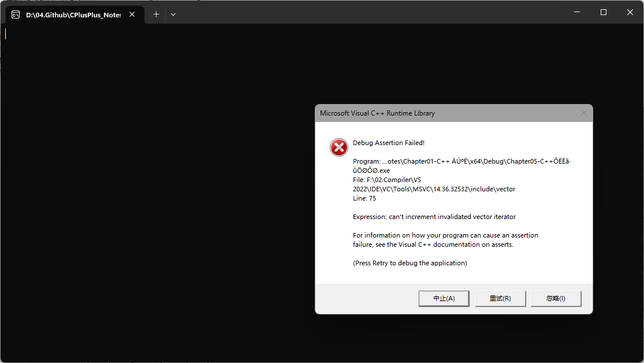Viewport: 644px width, 363px height.
Task: Click the Microsoft Visual C++ Runtime Library title
Action: point(377,113)
